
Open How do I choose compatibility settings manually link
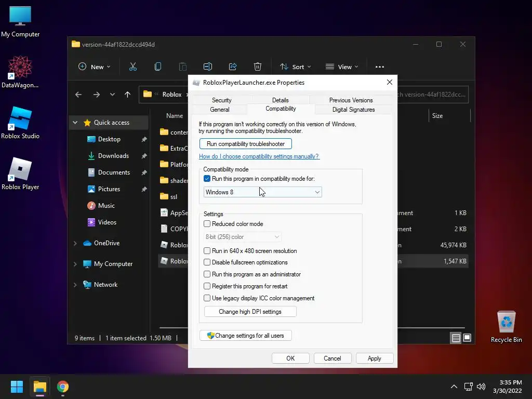pos(259,156)
